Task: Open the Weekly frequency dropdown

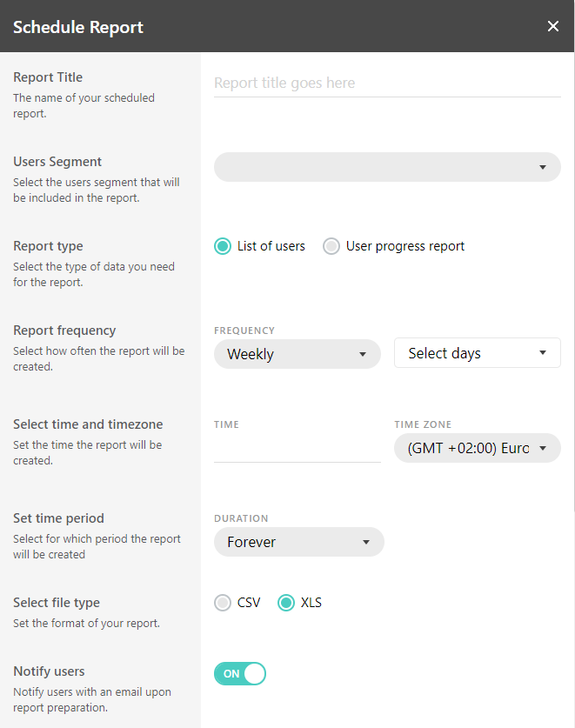Action: click(x=287, y=354)
